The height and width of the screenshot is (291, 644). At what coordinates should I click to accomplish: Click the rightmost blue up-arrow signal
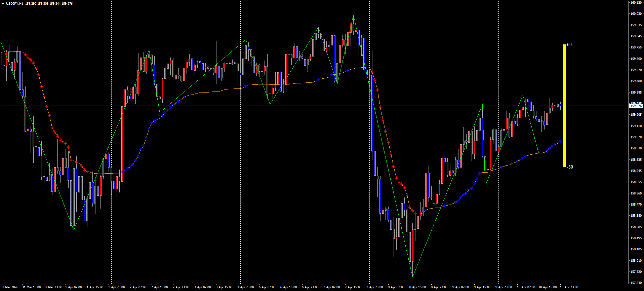(560, 141)
